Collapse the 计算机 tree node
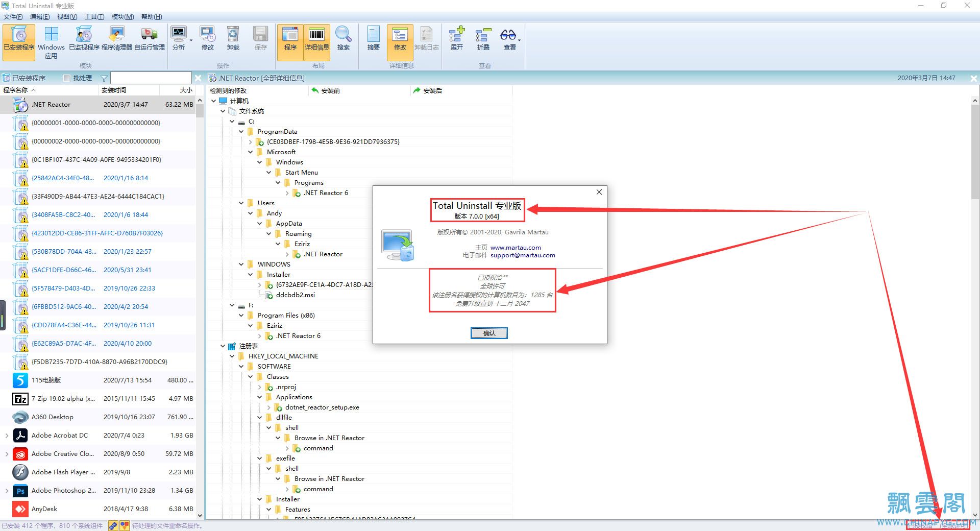 pos(214,101)
